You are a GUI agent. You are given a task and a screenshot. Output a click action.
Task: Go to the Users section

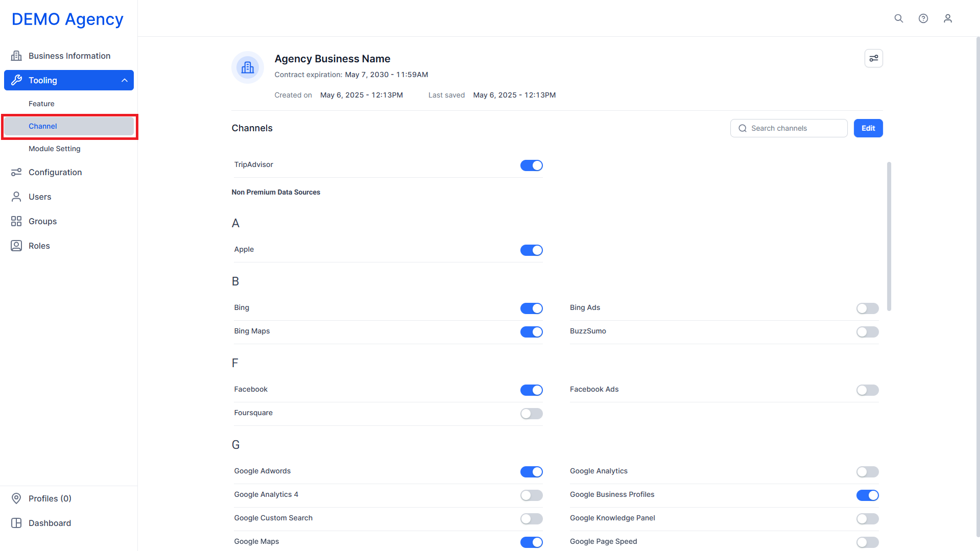pyautogui.click(x=69, y=197)
